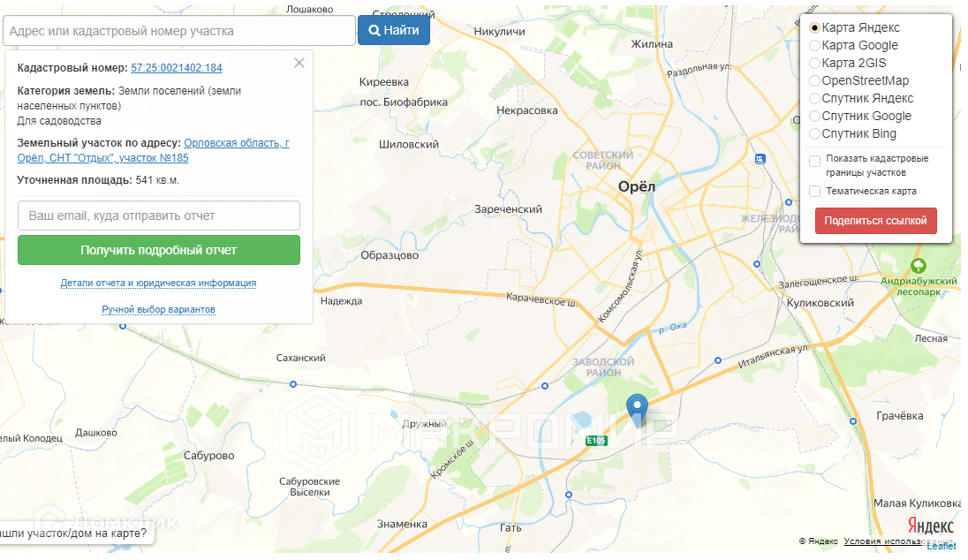Viewport: 968px width, 560px height.
Task: Click the address search input field
Action: pos(179,31)
